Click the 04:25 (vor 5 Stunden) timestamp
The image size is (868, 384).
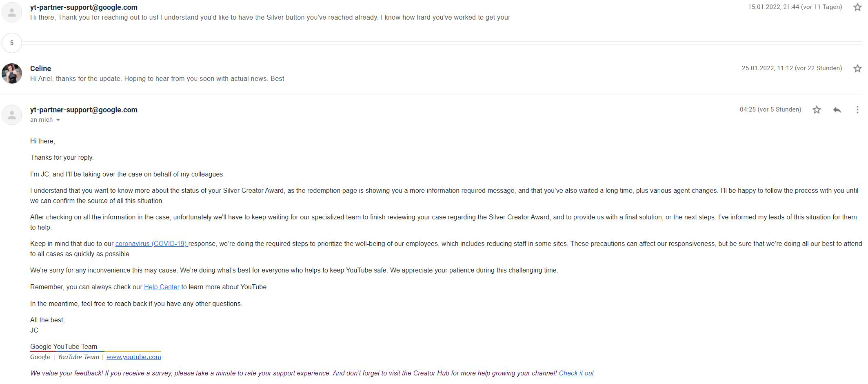[770, 109]
